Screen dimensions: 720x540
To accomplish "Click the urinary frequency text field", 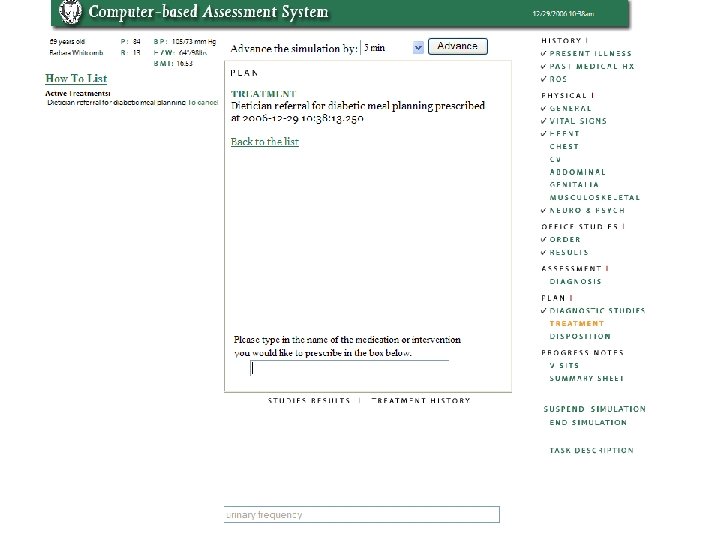I will pyautogui.click(x=361, y=514).
